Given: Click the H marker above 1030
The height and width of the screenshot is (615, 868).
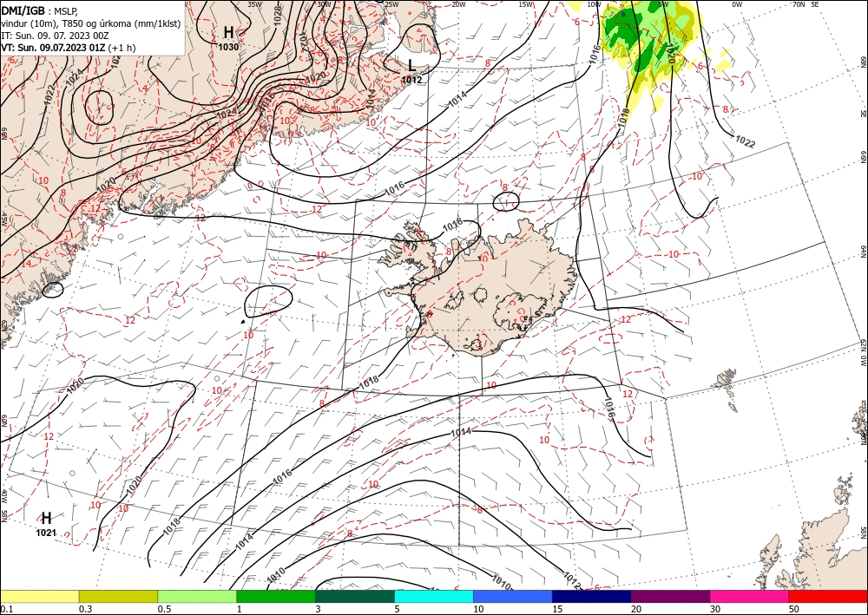Looking at the screenshot, I should (228, 32).
